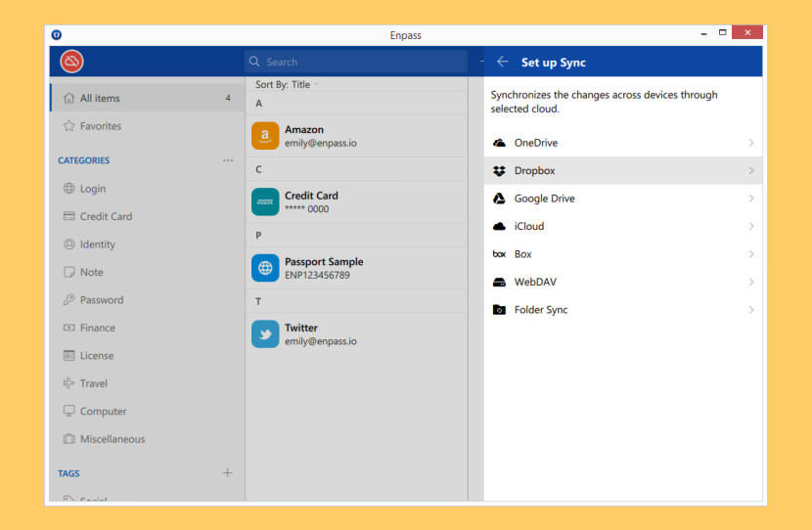This screenshot has width=812, height=530.
Task: Click the All items count 4
Action: tap(228, 98)
